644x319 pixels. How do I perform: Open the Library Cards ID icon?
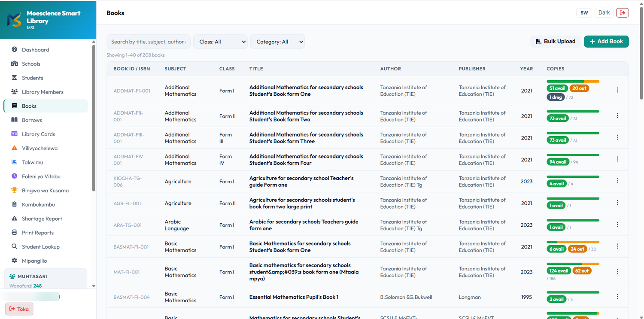(15, 134)
